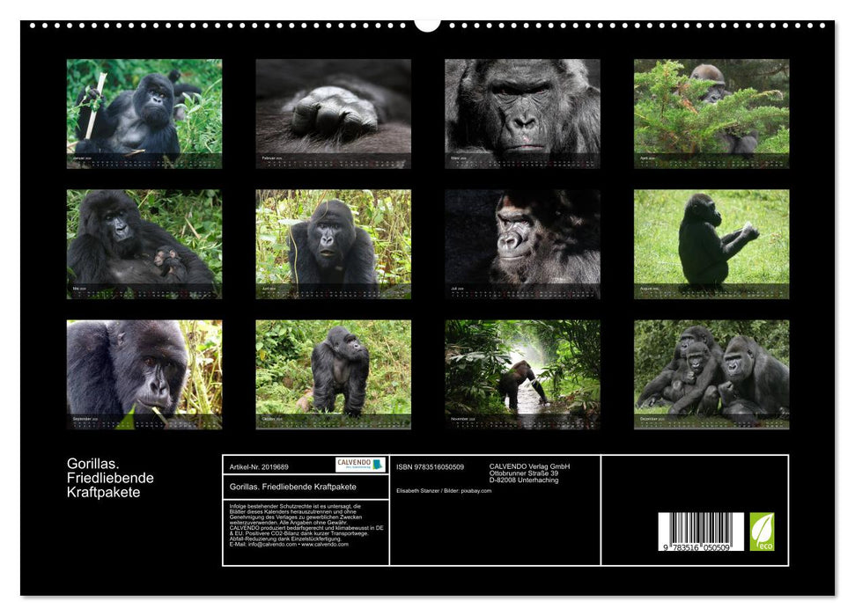This screenshot has height=616, width=855.
Task: Open the März silverback portrait image
Action: 523,113
